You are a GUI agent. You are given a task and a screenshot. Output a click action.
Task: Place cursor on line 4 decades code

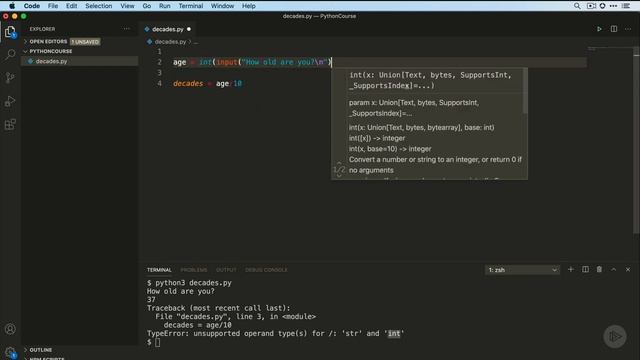point(207,83)
